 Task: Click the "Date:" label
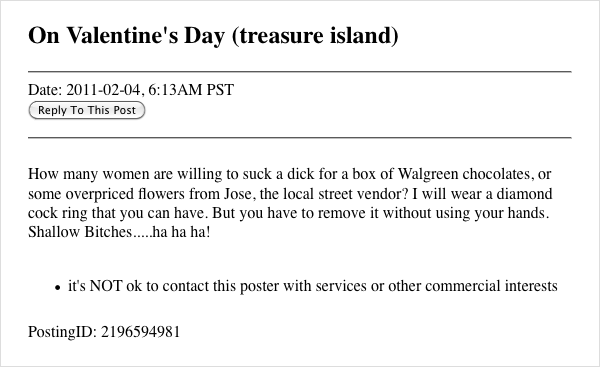(x=45, y=90)
